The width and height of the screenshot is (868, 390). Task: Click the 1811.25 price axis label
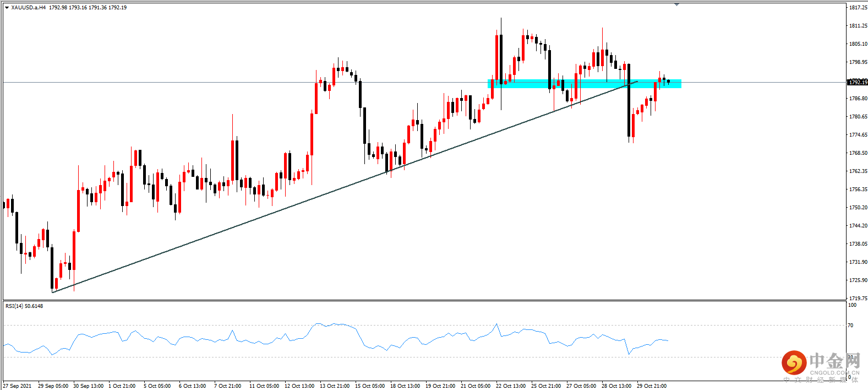[858, 26]
